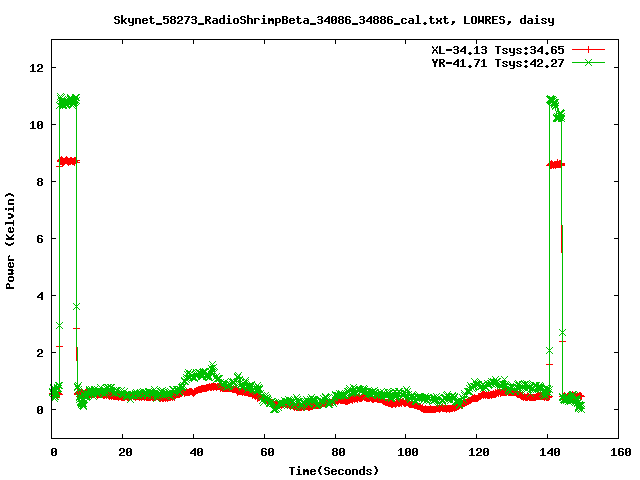Click the y-axis tick label 12
Viewport: 640px width, 480px height.
pos(37,68)
